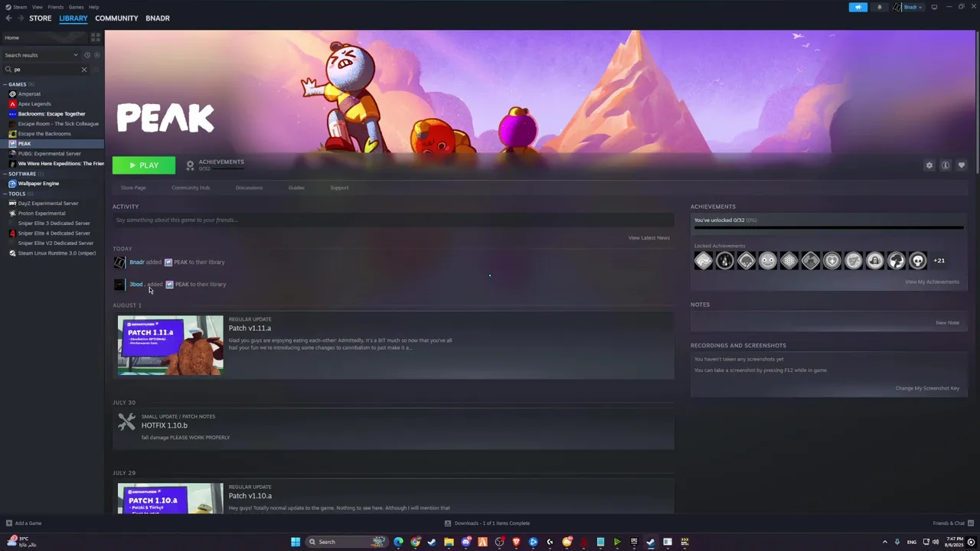Go to the STORE tab
The width and height of the screenshot is (980, 551).
(41, 18)
